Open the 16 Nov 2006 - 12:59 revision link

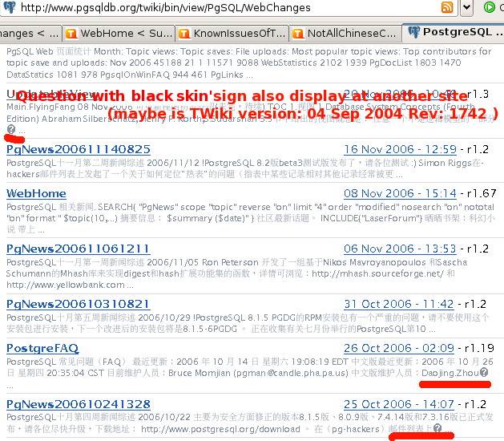coord(400,149)
